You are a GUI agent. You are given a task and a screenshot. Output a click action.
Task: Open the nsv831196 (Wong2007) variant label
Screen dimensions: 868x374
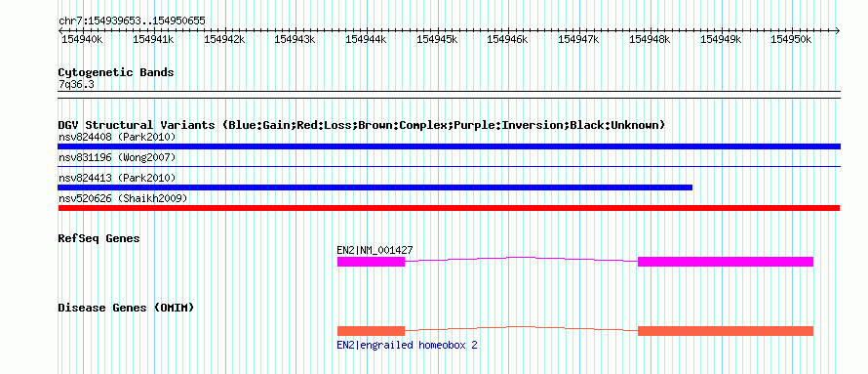(117, 158)
